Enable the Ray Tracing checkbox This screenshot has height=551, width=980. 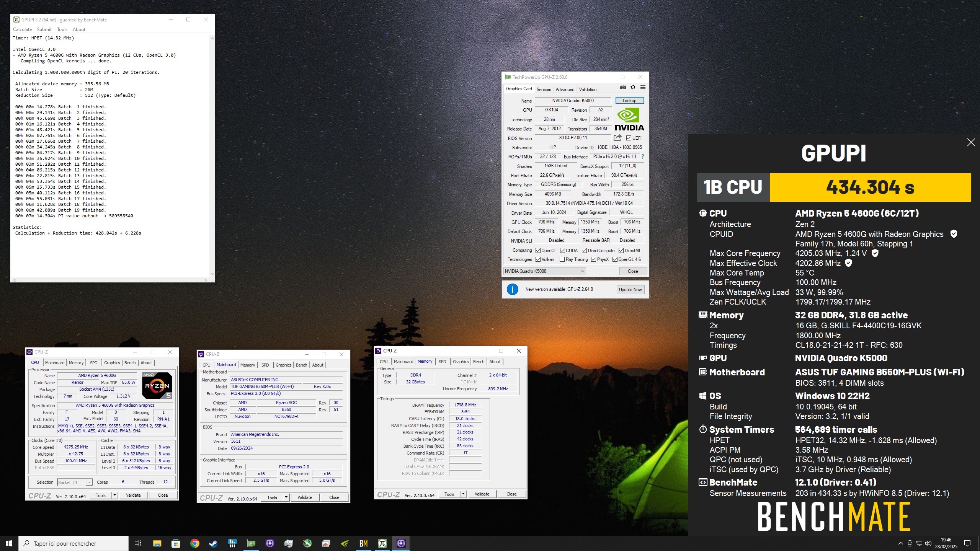click(562, 259)
